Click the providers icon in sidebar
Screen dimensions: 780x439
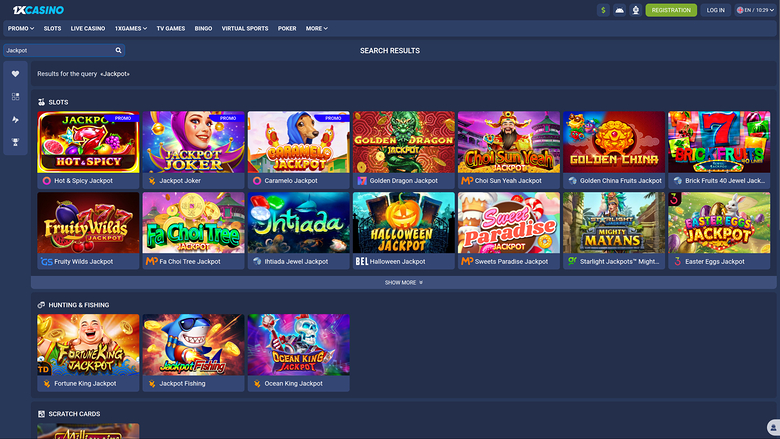pos(15,119)
